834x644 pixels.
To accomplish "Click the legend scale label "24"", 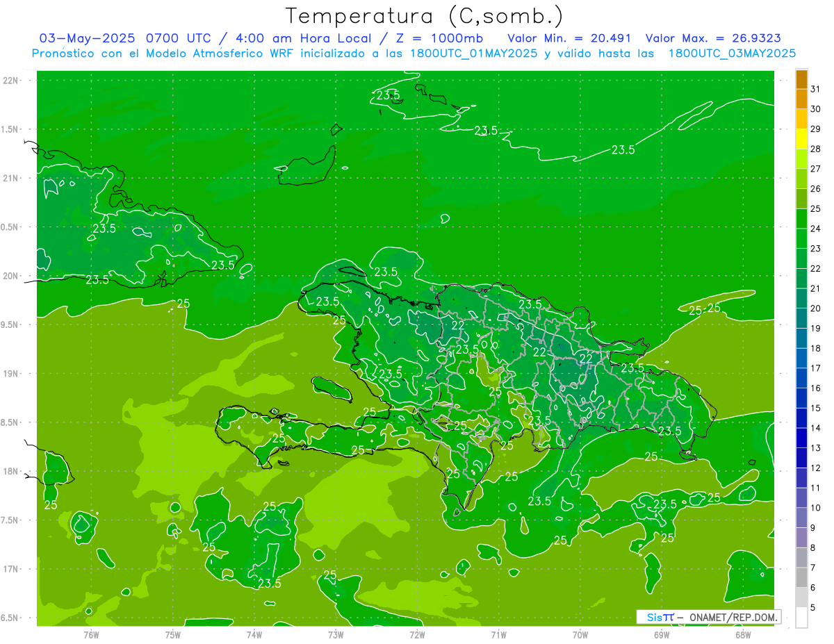I will click(816, 229).
